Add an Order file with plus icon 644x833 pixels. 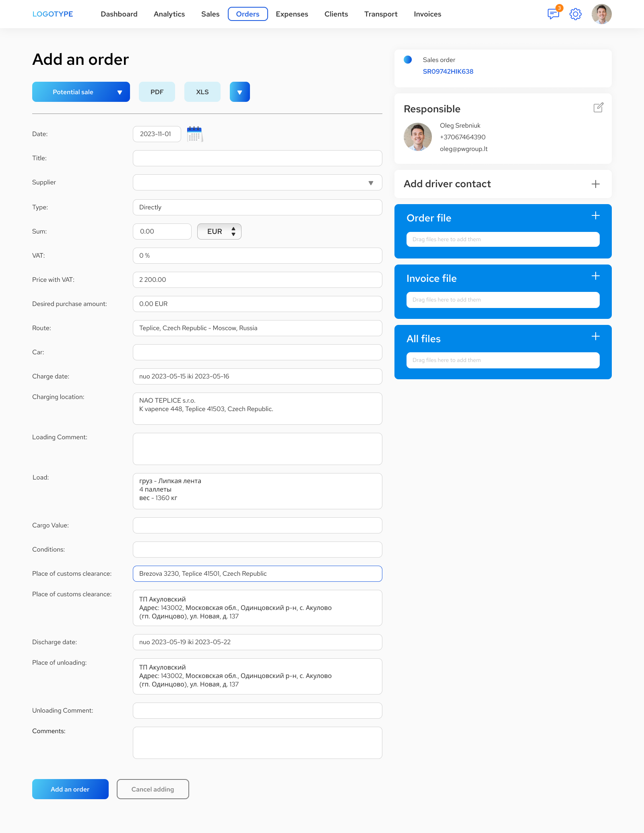[596, 216]
